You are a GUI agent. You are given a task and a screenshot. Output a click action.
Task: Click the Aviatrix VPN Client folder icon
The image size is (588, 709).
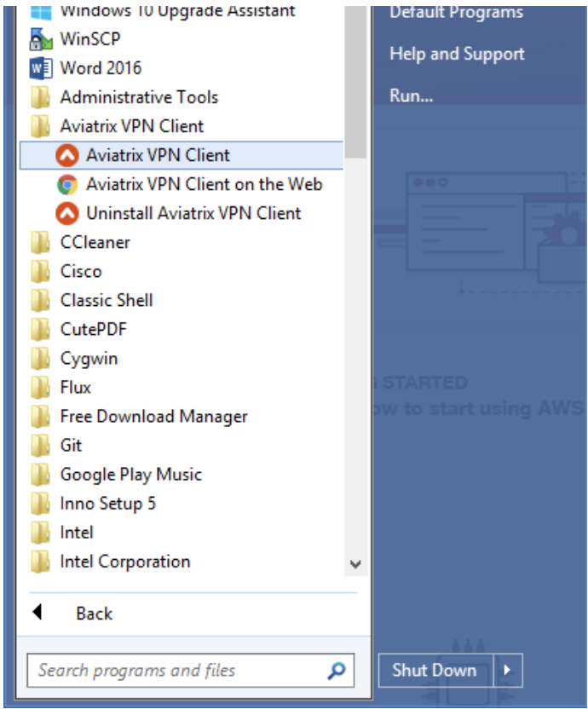tap(40, 127)
